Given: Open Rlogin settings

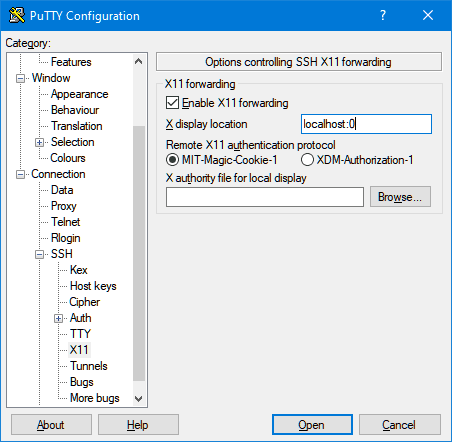Looking at the screenshot, I should (x=66, y=238).
